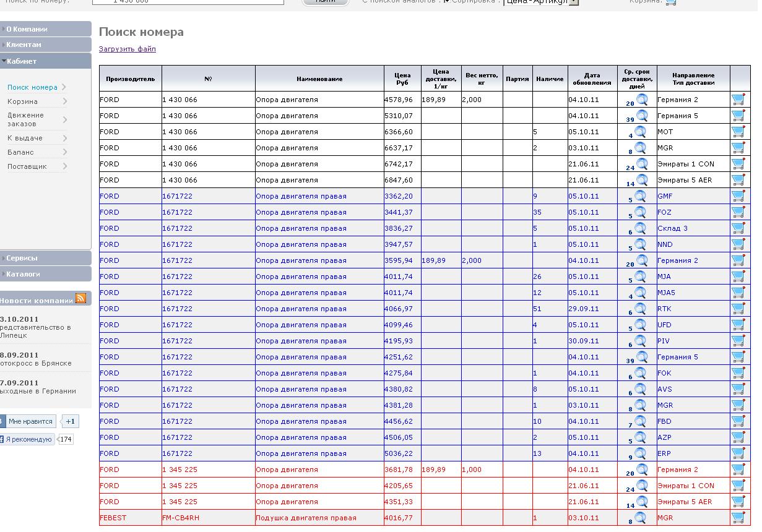Click Производитель column header
The image size is (762, 532).
tap(130, 79)
